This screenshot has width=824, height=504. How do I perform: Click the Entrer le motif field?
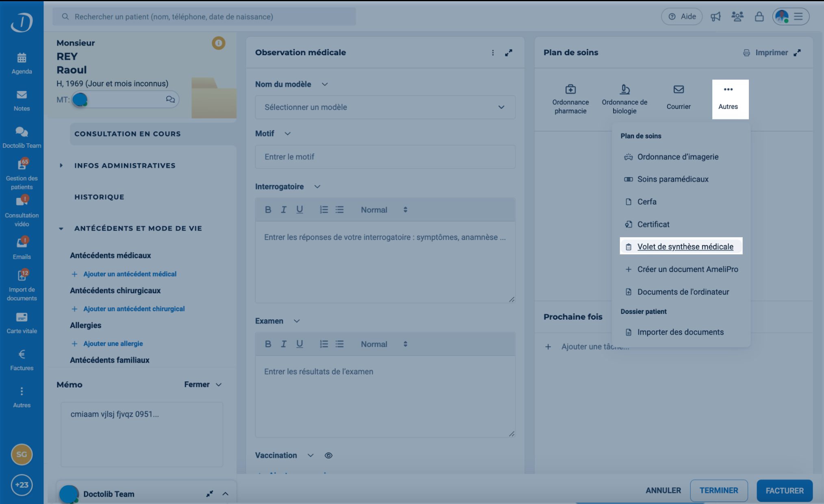click(x=385, y=157)
